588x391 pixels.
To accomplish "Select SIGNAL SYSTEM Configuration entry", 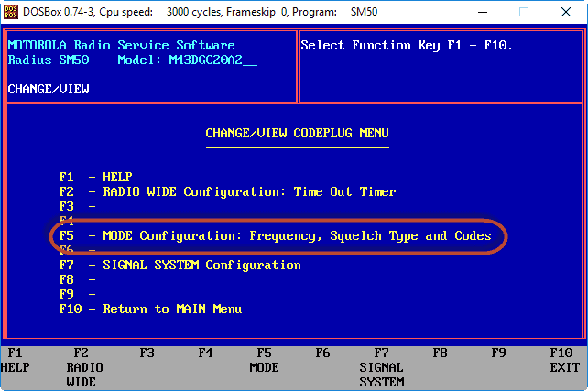I will [180, 265].
